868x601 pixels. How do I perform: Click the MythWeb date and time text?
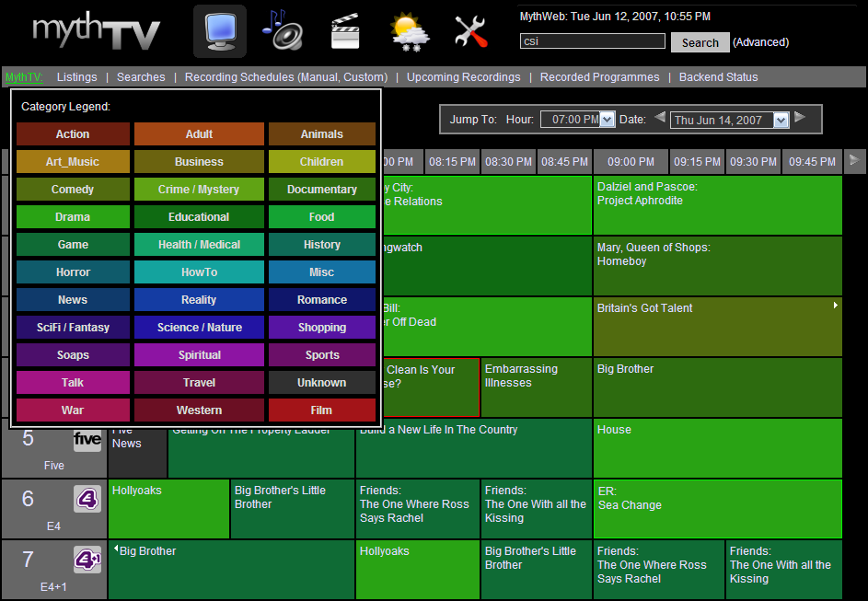[615, 17]
